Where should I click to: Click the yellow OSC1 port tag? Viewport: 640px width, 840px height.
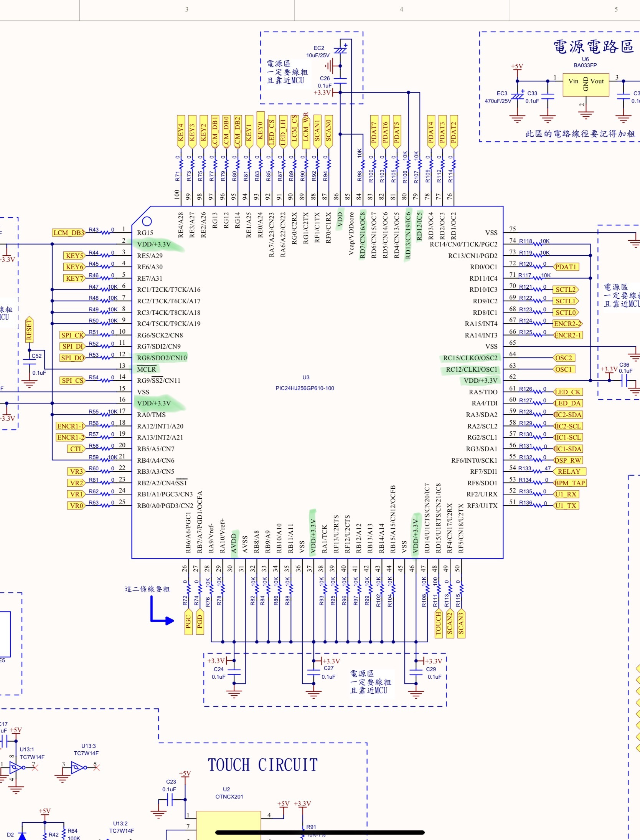tap(564, 369)
